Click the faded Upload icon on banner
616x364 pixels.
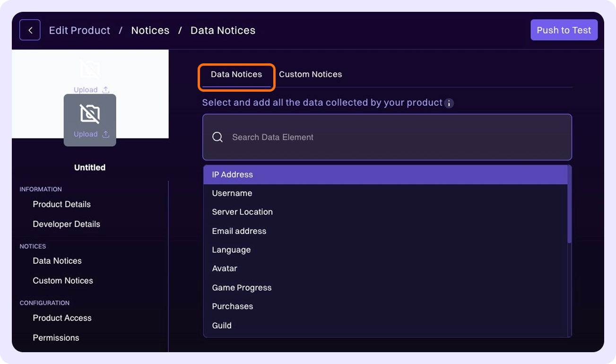(105, 90)
